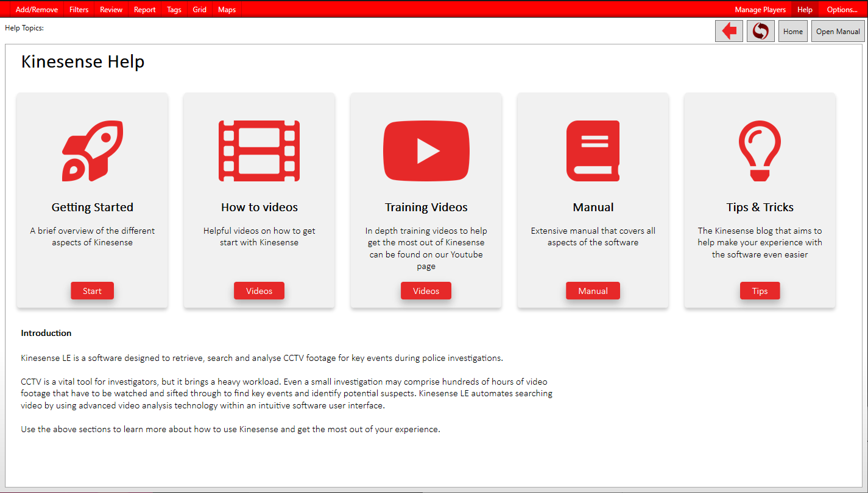Screen dimensions: 868x493
Task: Go back with the red arrow button
Action: (x=729, y=31)
